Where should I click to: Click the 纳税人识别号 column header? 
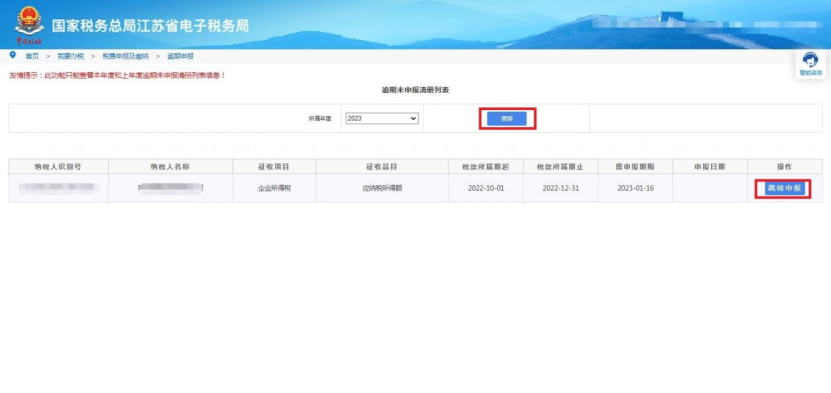coord(58,167)
